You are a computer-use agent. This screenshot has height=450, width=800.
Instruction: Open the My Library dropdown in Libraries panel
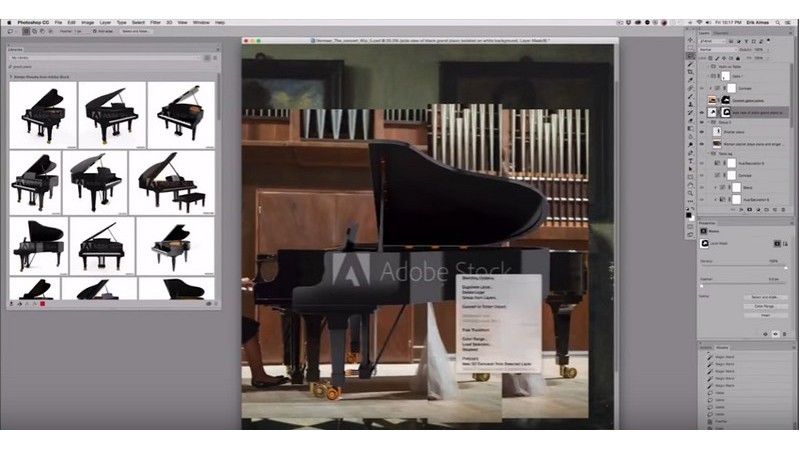(x=106, y=58)
